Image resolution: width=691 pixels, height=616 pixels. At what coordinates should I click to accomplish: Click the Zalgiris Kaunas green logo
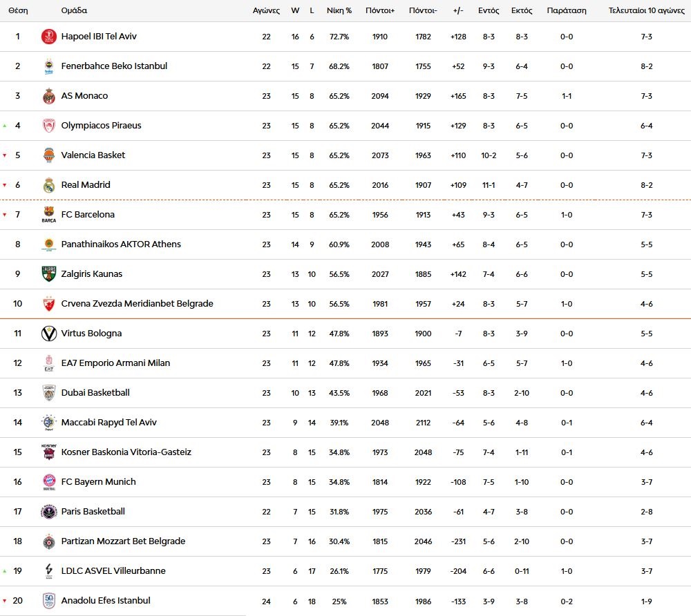tap(48, 274)
